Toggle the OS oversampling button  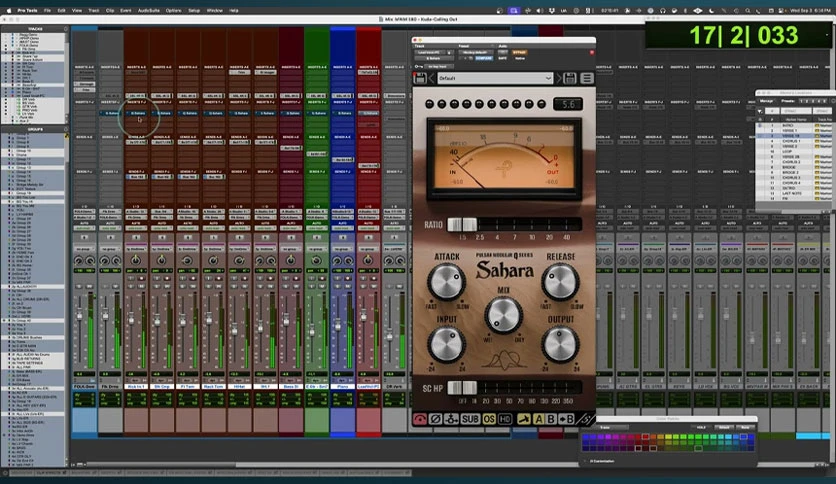point(489,419)
